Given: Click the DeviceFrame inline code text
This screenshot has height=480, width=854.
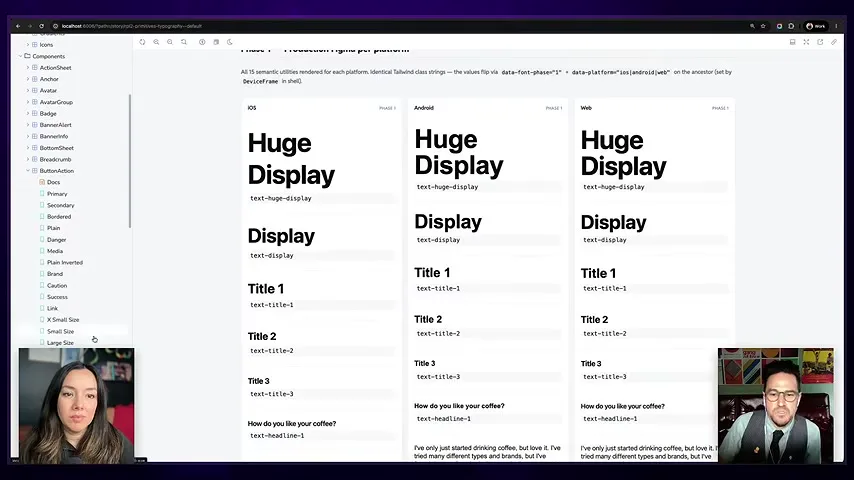Looking at the screenshot, I should tap(260, 81).
